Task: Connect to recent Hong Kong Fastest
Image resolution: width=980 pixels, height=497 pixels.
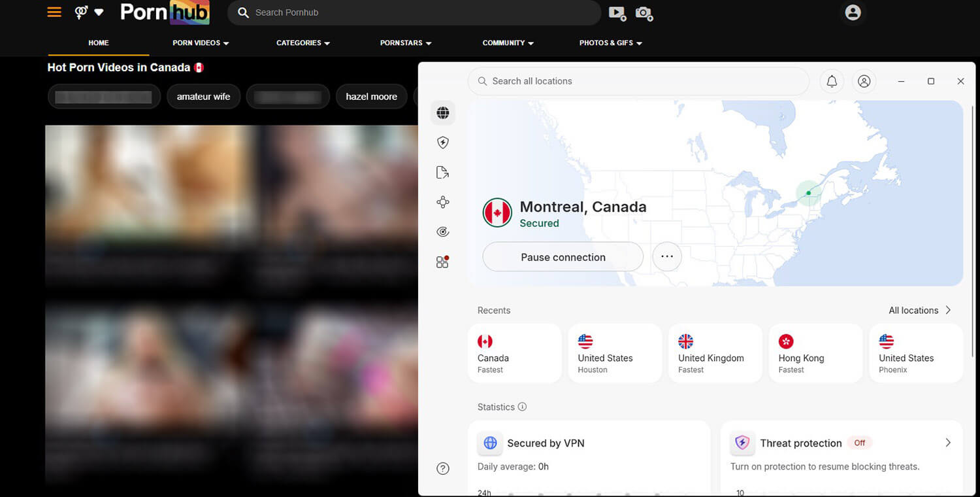Action: tap(815, 353)
